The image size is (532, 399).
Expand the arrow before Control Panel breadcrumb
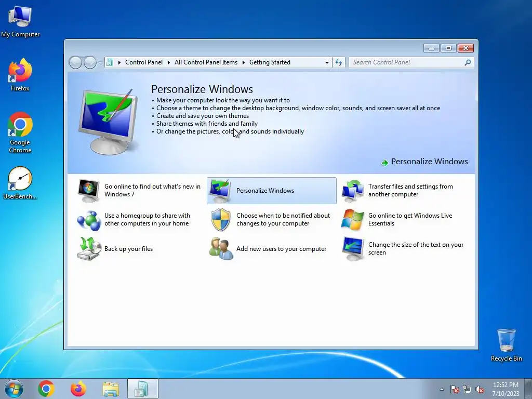pos(119,62)
